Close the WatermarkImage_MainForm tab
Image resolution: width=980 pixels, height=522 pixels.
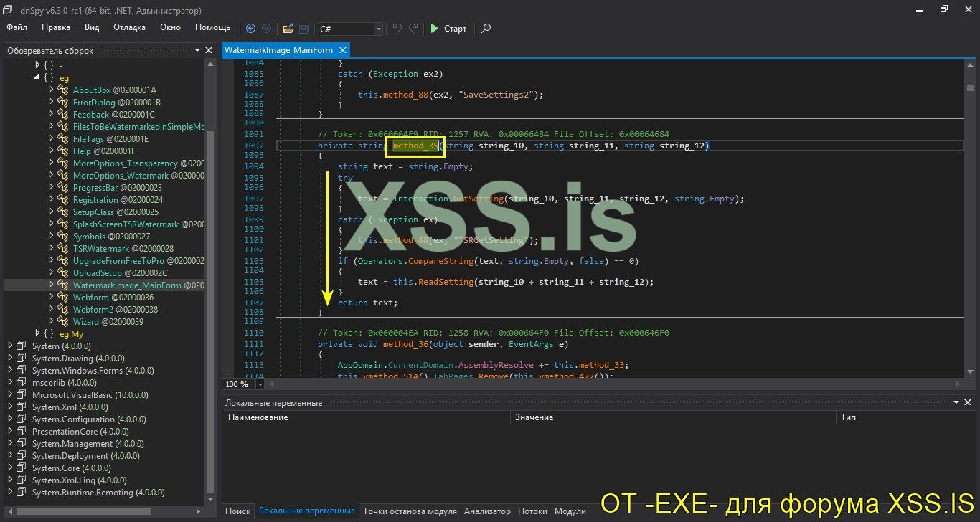pos(343,50)
